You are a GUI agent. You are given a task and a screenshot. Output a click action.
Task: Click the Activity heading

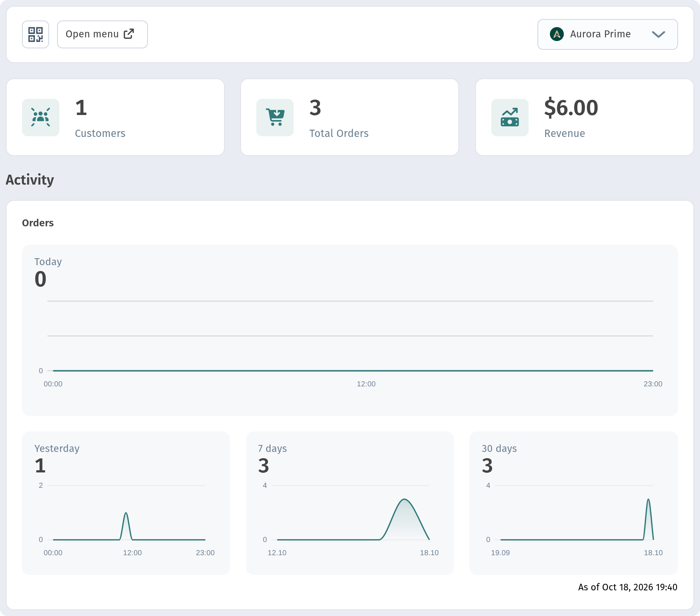click(30, 180)
